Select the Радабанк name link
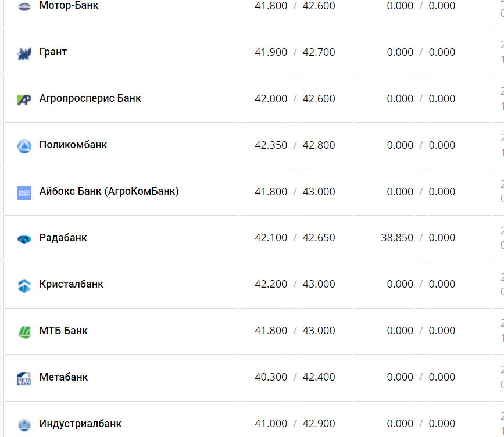Screen dimensions: 504x437 pyautogui.click(x=63, y=238)
